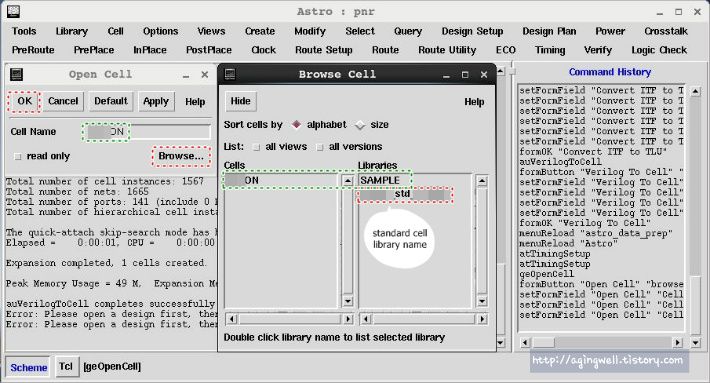Open the Route Utility menu
Screen dimensions: 710x383
447,50
